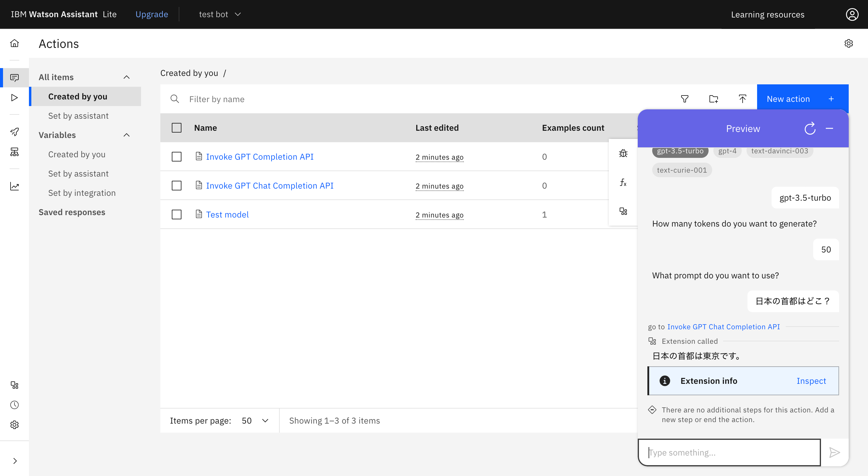Open the test bot assistant dropdown
Screen dimensions: 868x476
(x=220, y=14)
